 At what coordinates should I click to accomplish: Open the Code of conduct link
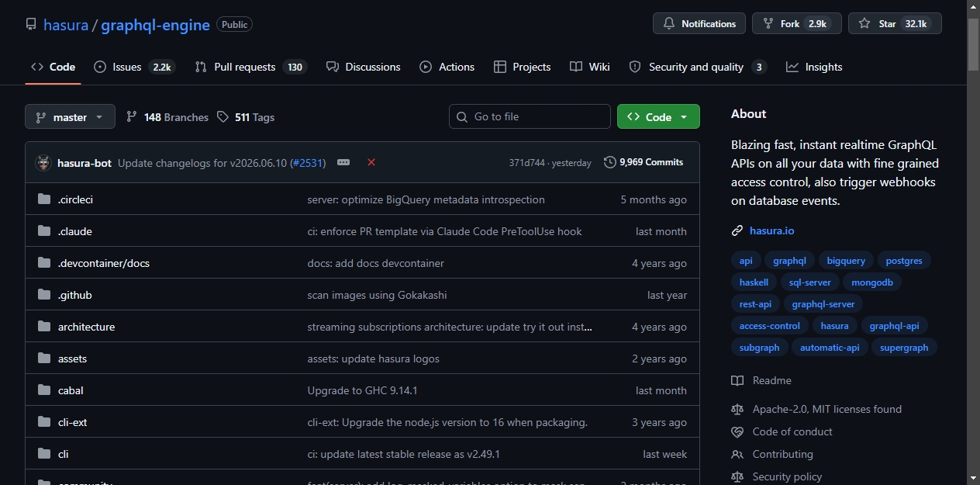pos(782,431)
